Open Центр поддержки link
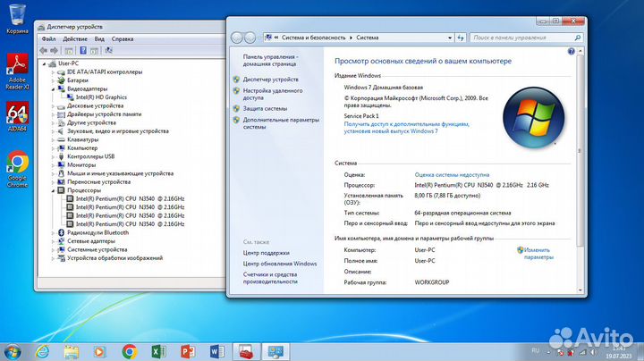 (267, 253)
